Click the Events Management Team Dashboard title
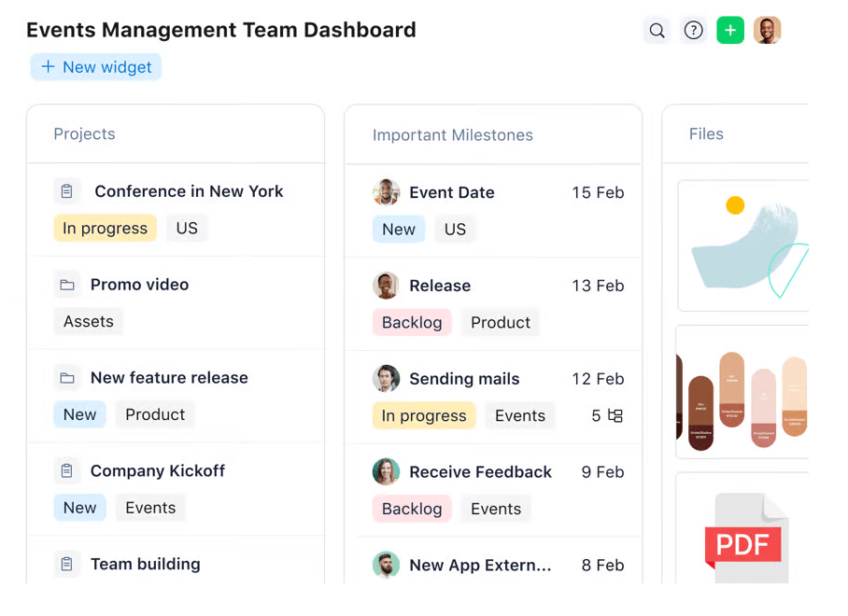Screen dimensions: 848x616 coord(221,30)
